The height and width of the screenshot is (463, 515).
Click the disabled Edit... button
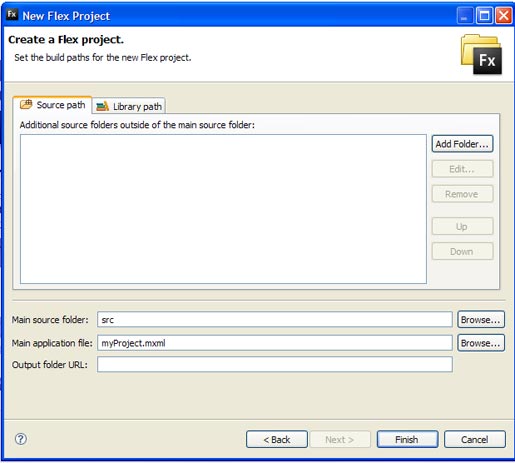(x=462, y=169)
